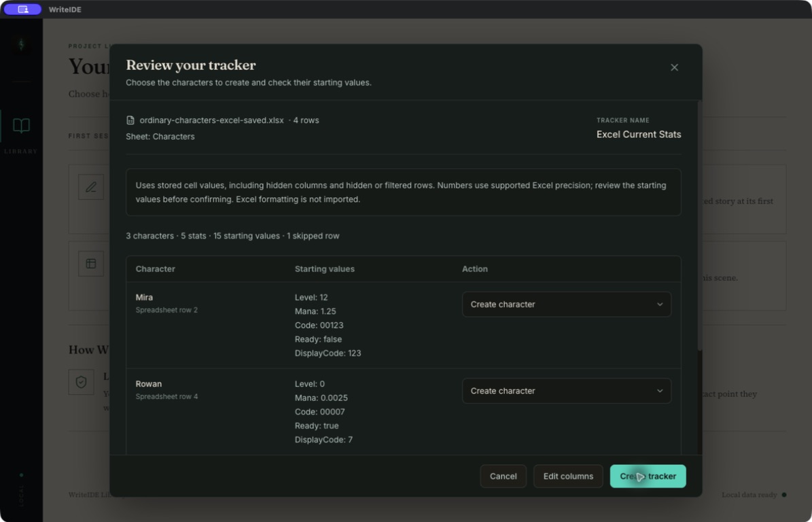The image size is (812, 522).
Task: Open Mira's Create character dropdown
Action: tap(567, 304)
